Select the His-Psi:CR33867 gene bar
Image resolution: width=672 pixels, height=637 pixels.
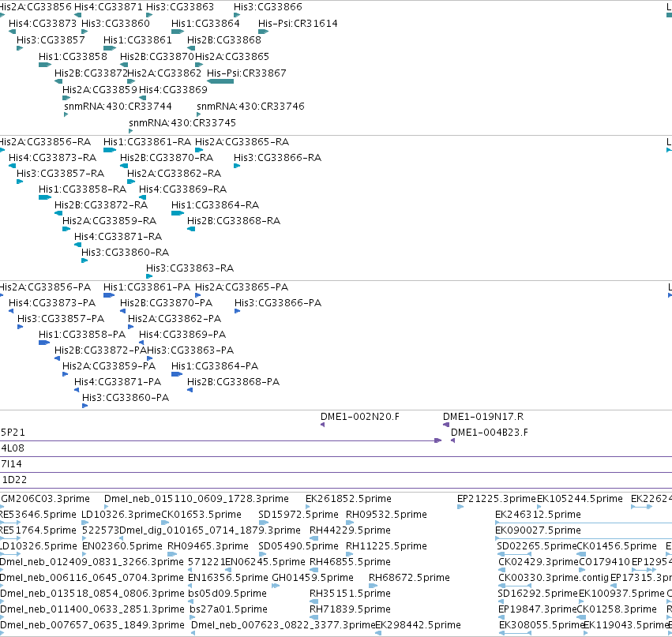[x=220, y=81]
